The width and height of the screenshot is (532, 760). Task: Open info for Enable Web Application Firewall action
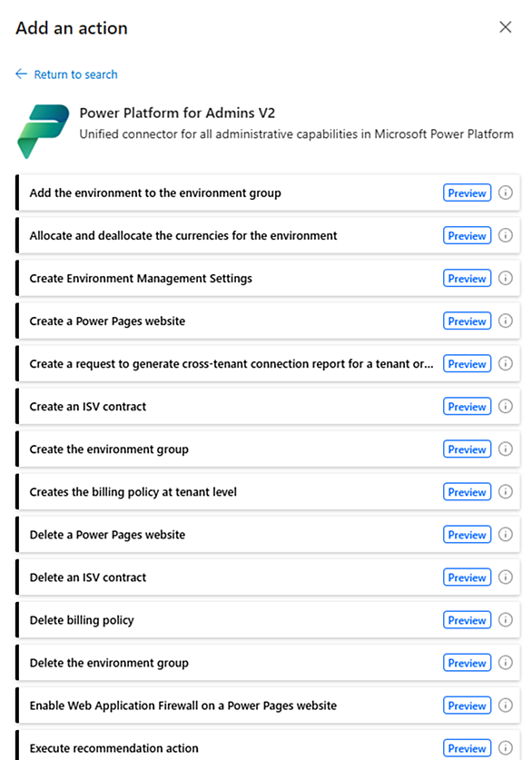point(506,706)
